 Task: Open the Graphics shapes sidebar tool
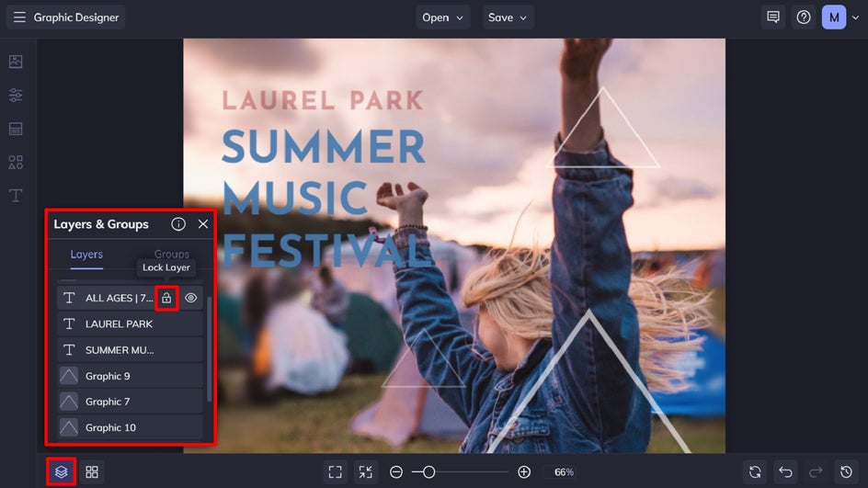coord(16,162)
